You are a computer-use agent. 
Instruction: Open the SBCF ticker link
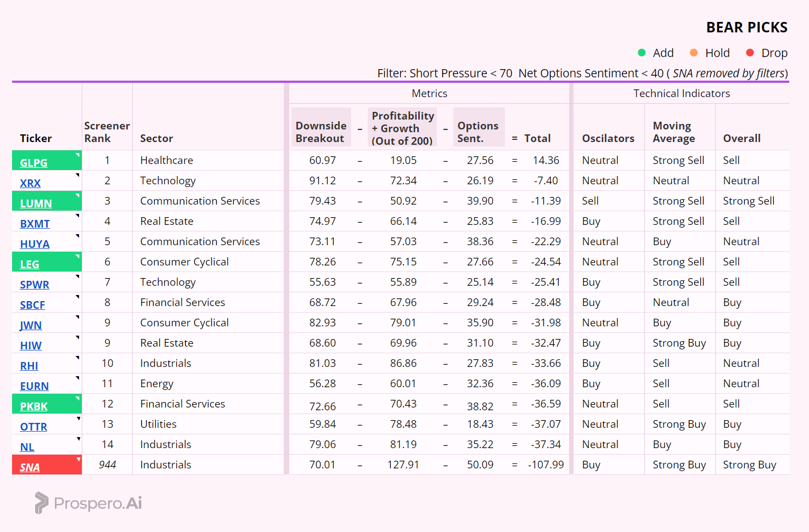click(32, 305)
